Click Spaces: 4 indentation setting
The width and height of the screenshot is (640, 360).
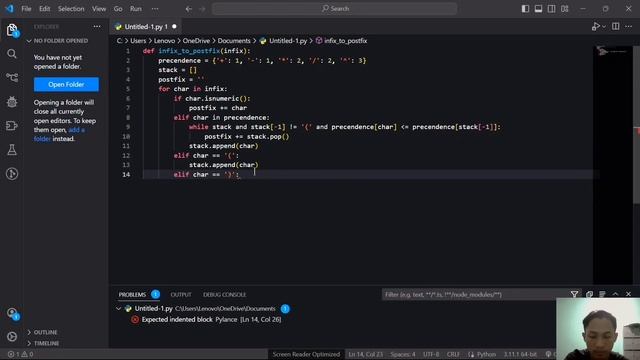click(x=402, y=354)
